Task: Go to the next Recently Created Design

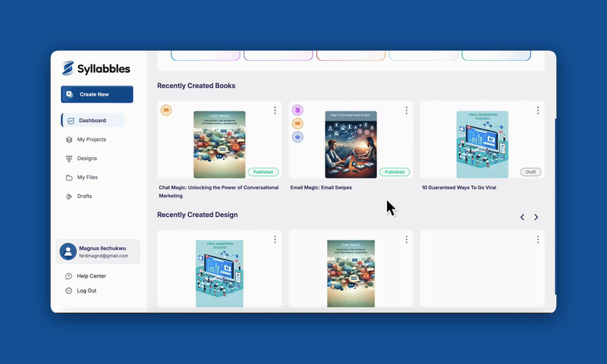Action: coord(536,218)
